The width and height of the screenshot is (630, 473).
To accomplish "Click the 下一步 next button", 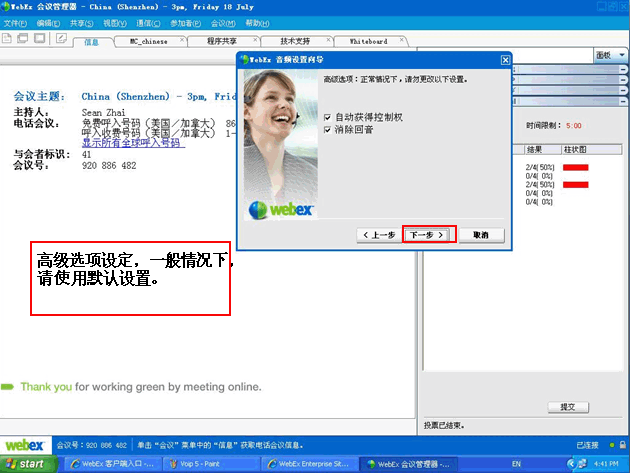I will 426,235.
